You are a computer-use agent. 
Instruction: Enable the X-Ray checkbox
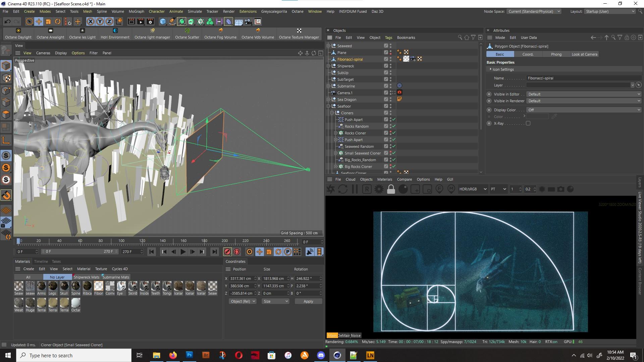click(x=528, y=123)
